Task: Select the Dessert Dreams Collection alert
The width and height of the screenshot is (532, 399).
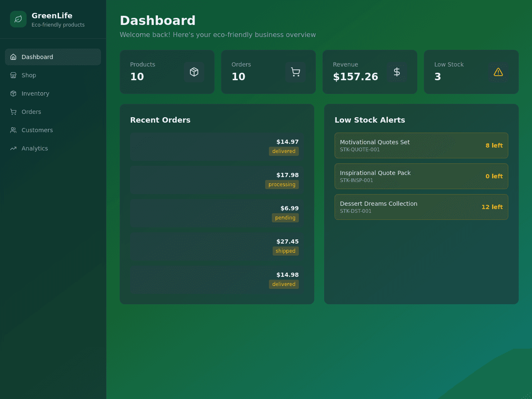Action: click(x=421, y=207)
